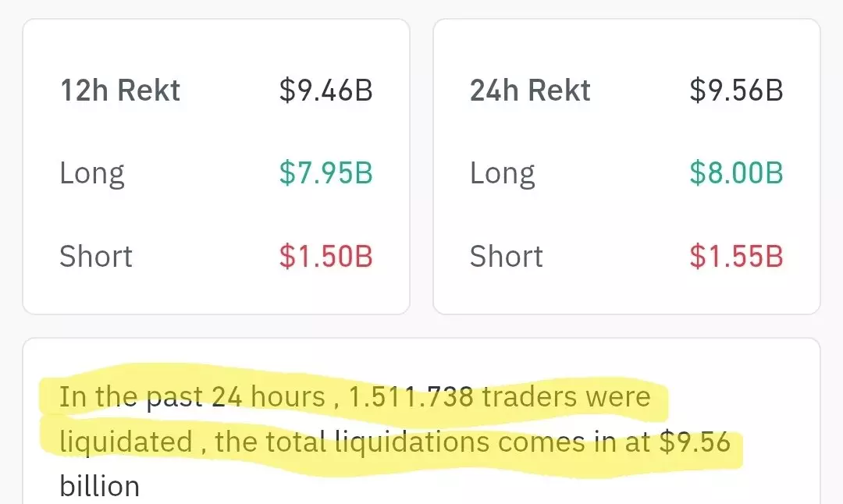Click the 24h Rekt label
This screenshot has height=504, width=843.
[530, 91]
